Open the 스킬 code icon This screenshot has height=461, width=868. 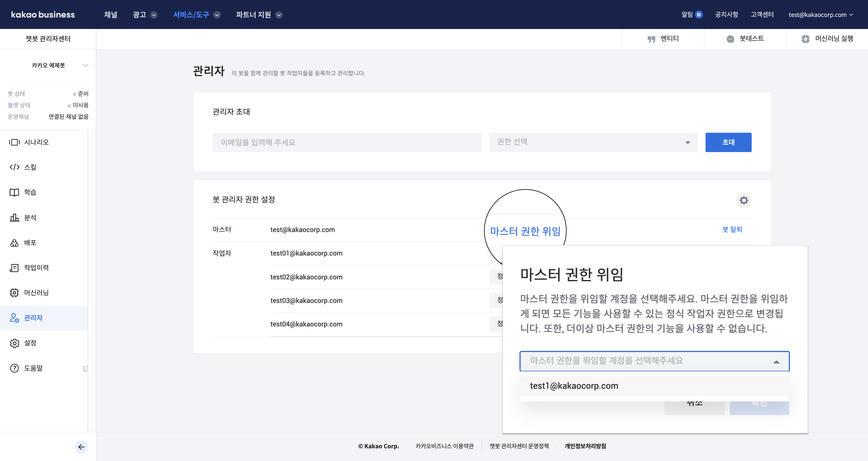click(x=14, y=167)
